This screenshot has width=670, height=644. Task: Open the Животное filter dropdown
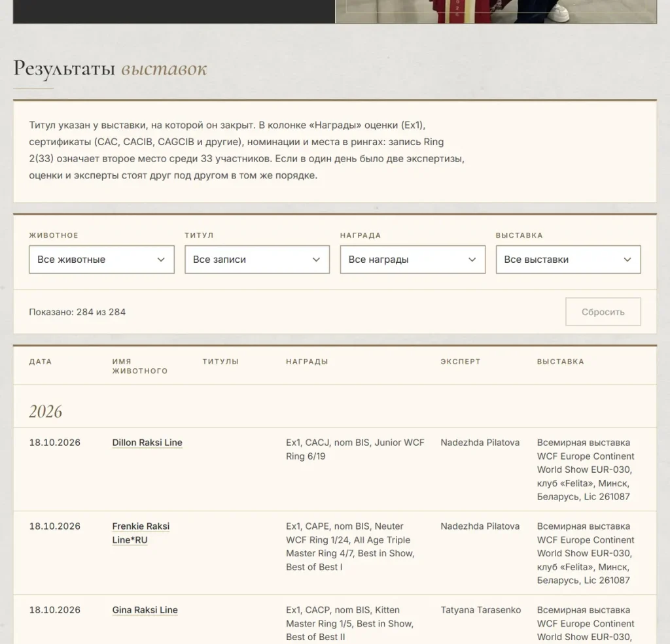pyautogui.click(x=101, y=259)
